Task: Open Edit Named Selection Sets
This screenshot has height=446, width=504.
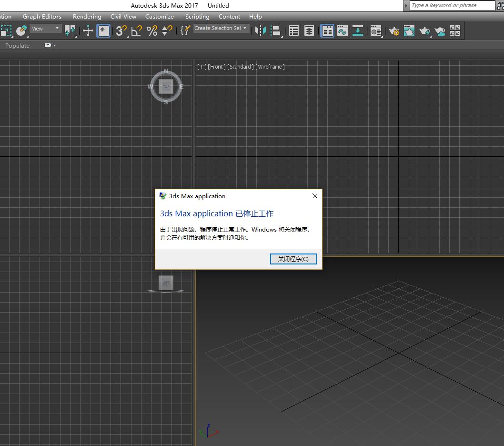Action: pos(185,31)
